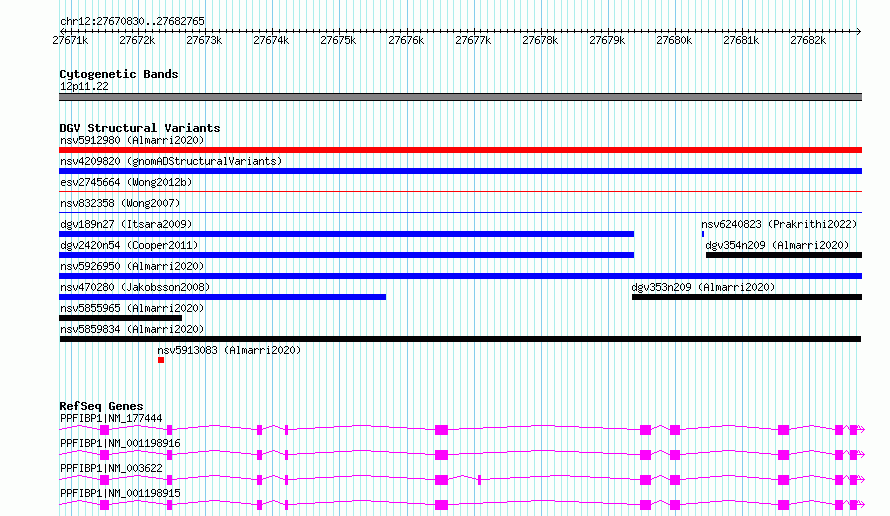
Task: Open the PPFIBP1|NM_001198915 transcript label
Action: (120, 493)
